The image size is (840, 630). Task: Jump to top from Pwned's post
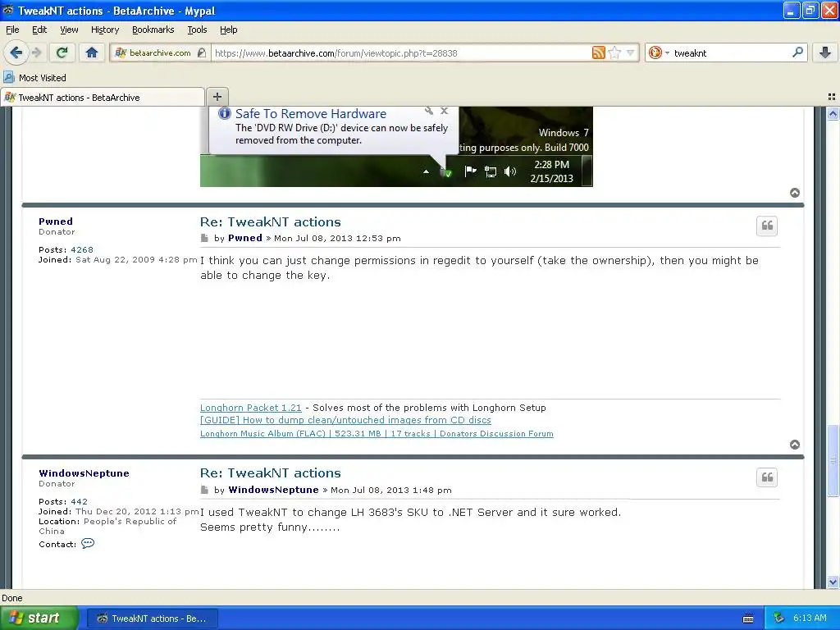[x=795, y=445]
